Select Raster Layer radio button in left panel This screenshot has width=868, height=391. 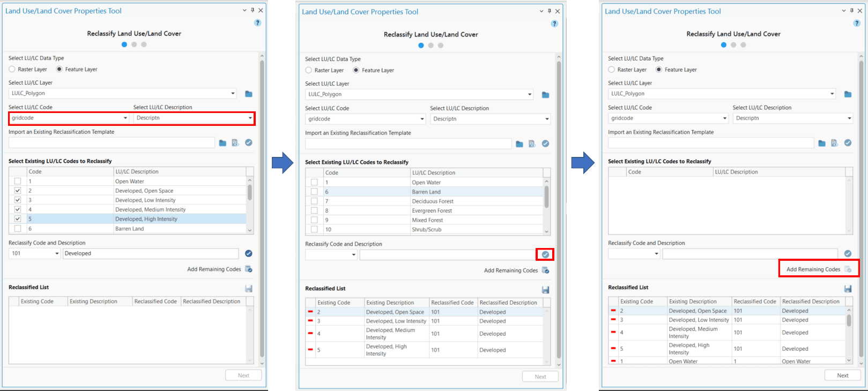[12, 69]
